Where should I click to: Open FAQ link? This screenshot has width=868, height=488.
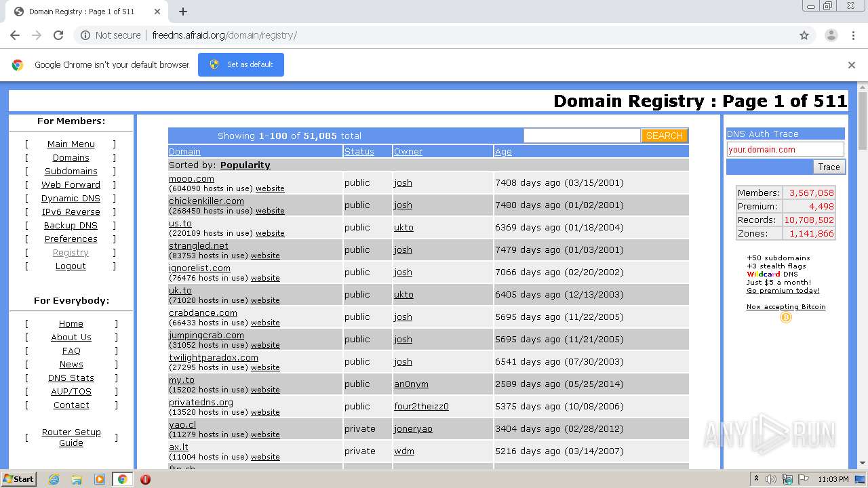click(x=71, y=350)
